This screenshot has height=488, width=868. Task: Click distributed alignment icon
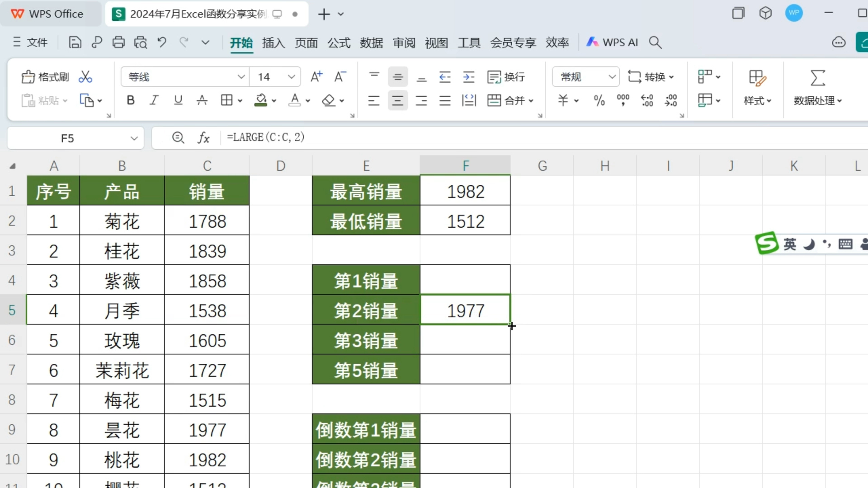pyautogui.click(x=469, y=100)
